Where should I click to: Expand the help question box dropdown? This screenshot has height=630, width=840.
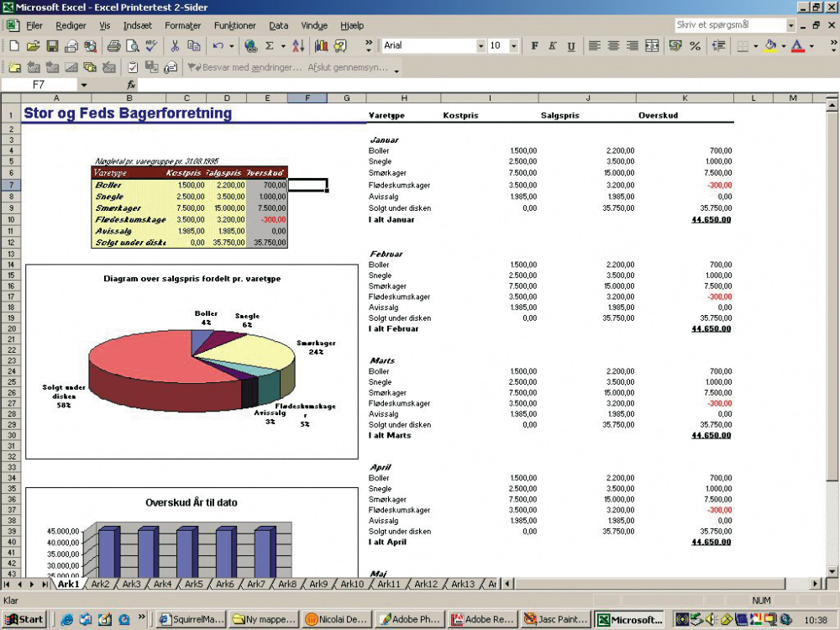click(x=790, y=25)
